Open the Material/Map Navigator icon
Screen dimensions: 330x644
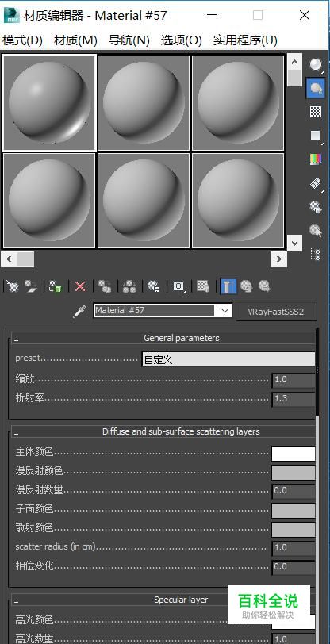pyautogui.click(x=316, y=255)
